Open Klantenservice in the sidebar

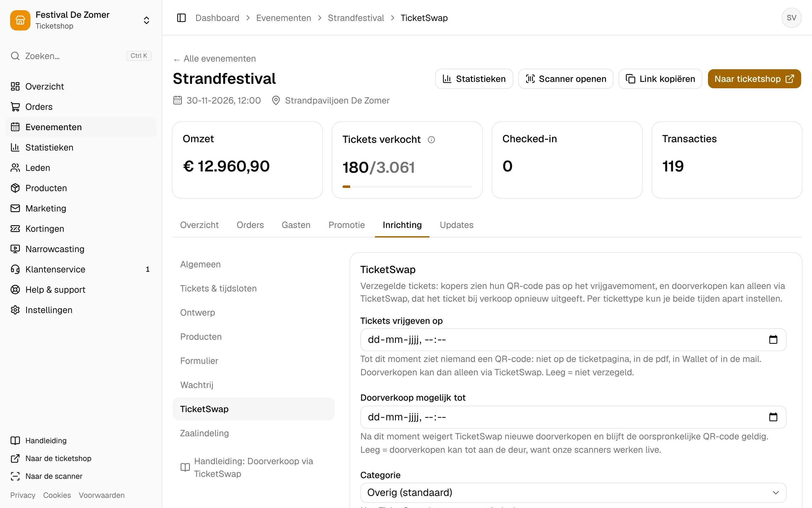click(81, 270)
